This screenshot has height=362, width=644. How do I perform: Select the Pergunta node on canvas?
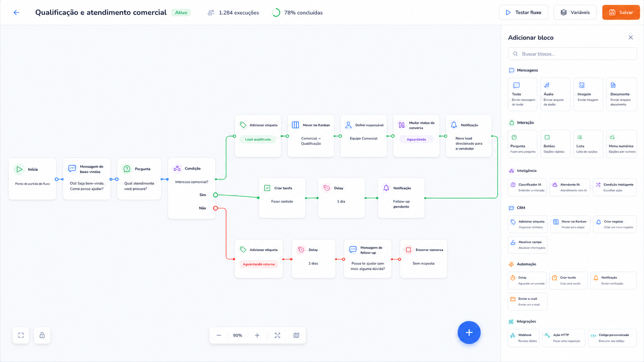click(x=139, y=179)
